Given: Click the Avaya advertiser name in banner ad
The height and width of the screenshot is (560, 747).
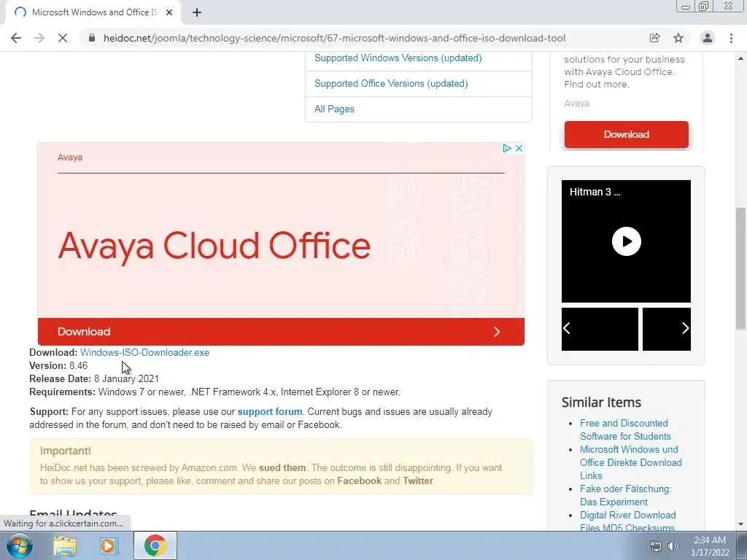Looking at the screenshot, I should (70, 157).
